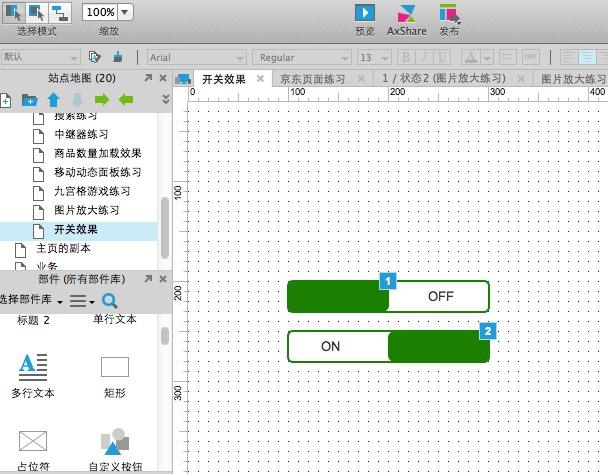Close the widgets library panel

click(x=163, y=279)
